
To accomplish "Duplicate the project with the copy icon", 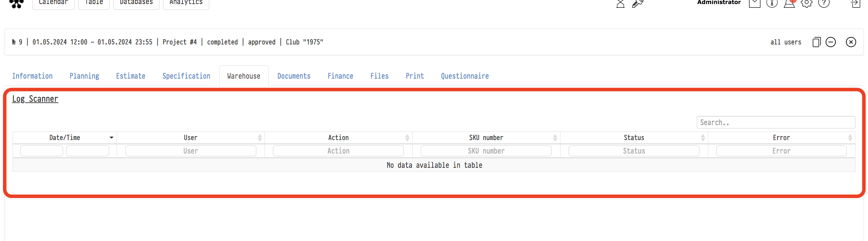I will tap(816, 42).
